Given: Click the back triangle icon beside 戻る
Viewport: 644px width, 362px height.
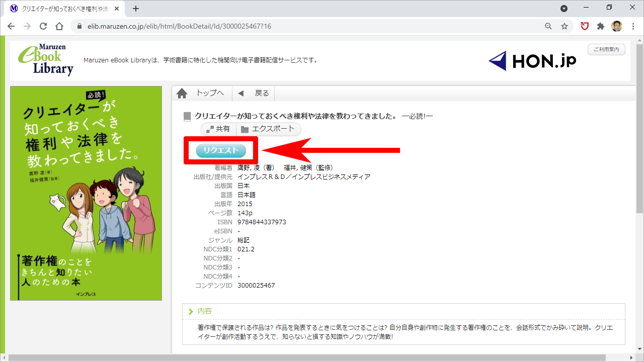Looking at the screenshot, I should [x=241, y=94].
